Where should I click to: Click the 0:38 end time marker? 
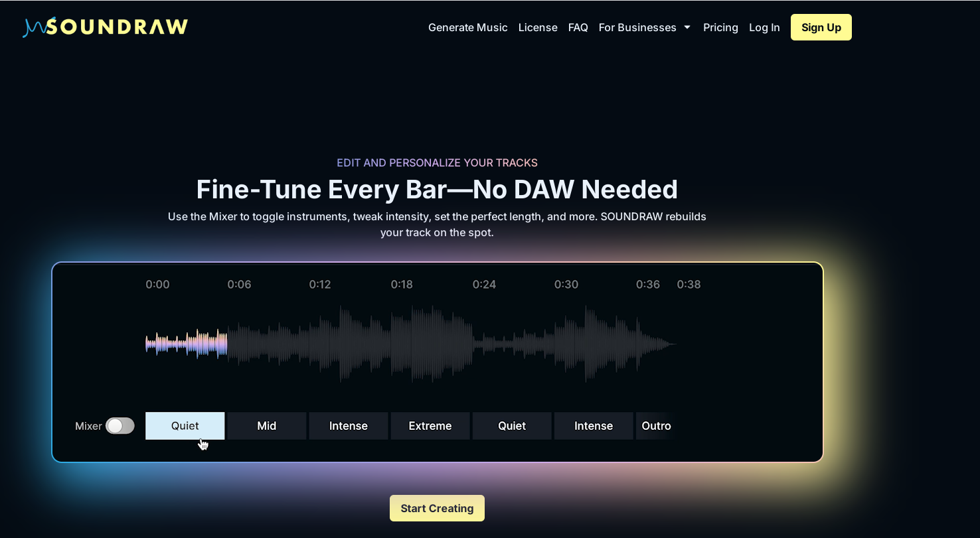pos(689,285)
